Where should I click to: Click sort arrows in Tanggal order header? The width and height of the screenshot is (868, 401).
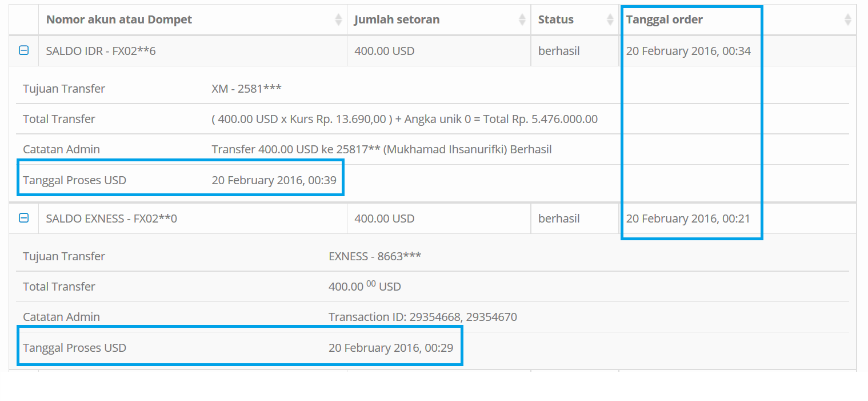click(848, 19)
